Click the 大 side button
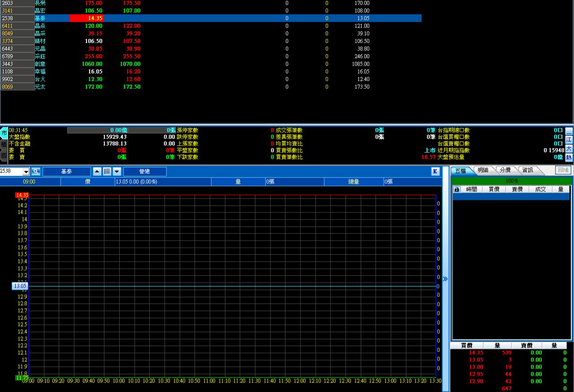574x392 pixels. point(569,149)
